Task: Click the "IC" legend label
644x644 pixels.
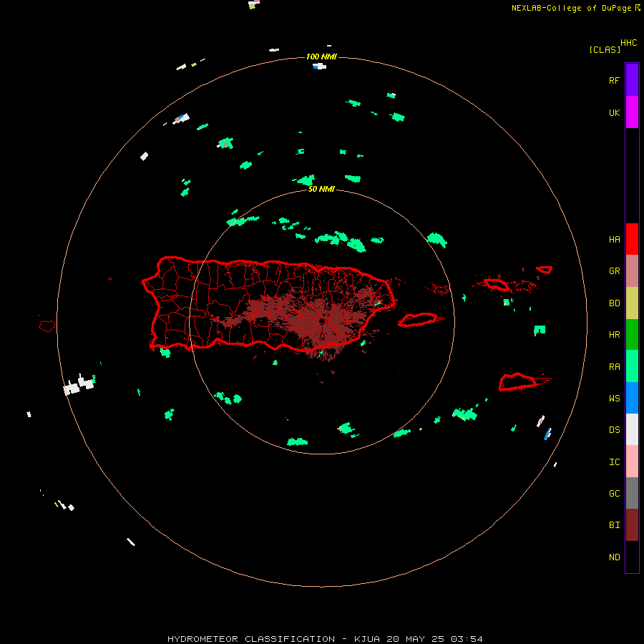Action: tap(614, 462)
